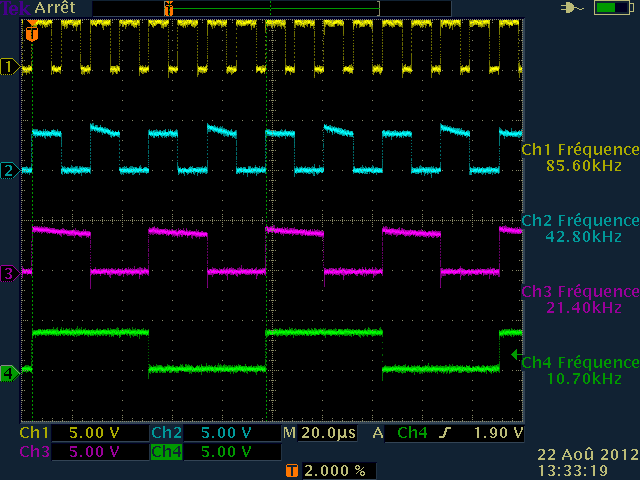Viewport: 640px width, 480px height.
Task: Click the magenta channel 3 ground marker
Action: [11, 272]
